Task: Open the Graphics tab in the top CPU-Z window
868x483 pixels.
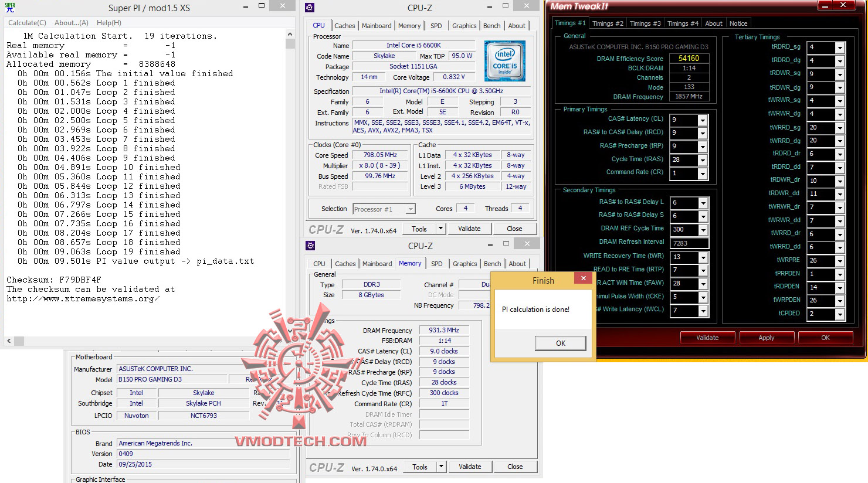Action: coord(464,26)
